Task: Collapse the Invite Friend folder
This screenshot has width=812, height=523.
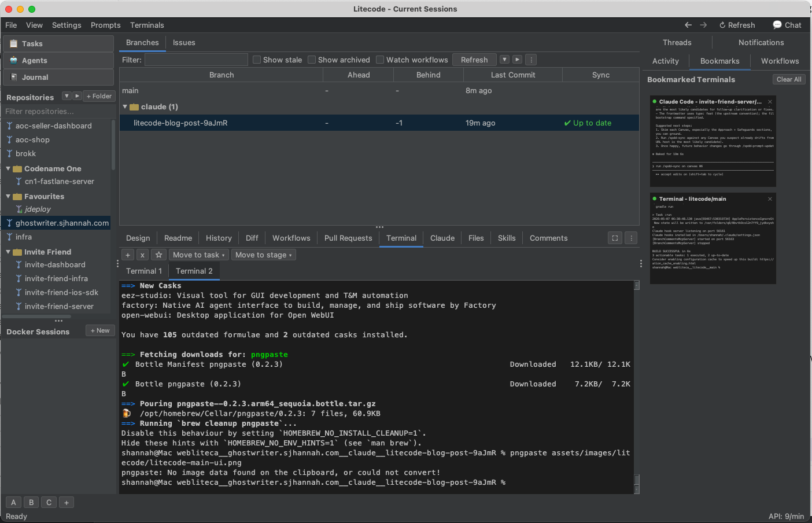Action: click(x=8, y=252)
